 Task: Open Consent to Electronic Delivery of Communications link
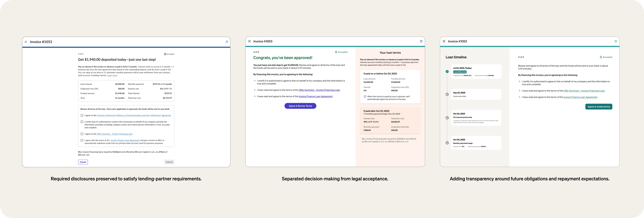(134, 116)
